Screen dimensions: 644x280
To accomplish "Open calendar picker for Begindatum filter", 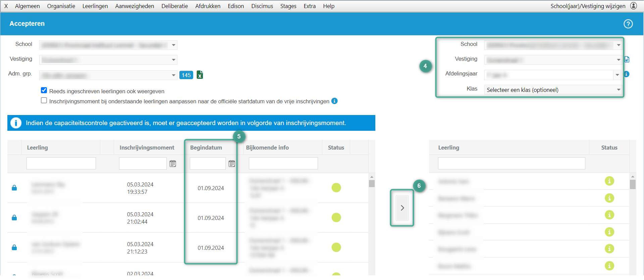I will point(232,164).
